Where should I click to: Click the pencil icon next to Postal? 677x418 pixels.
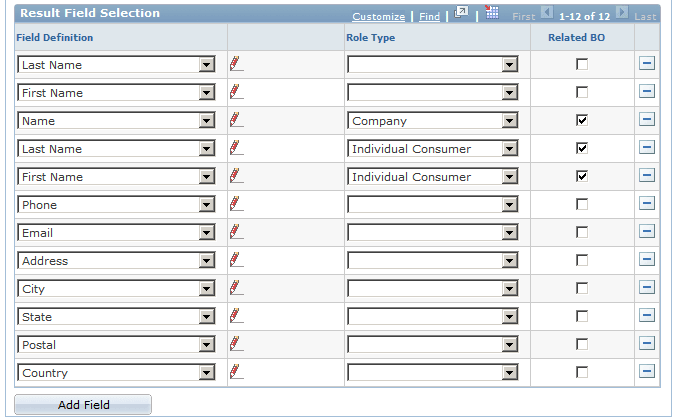[236, 344]
